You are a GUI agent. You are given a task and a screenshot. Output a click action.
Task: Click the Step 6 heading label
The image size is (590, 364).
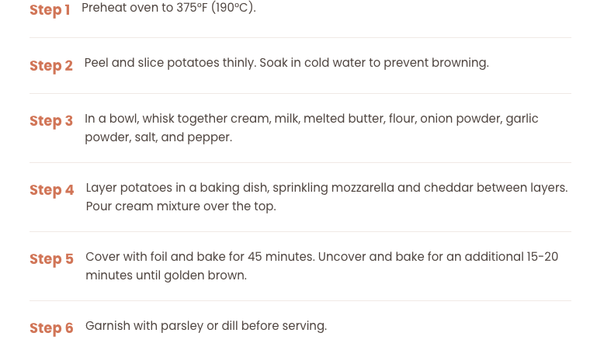point(51,328)
